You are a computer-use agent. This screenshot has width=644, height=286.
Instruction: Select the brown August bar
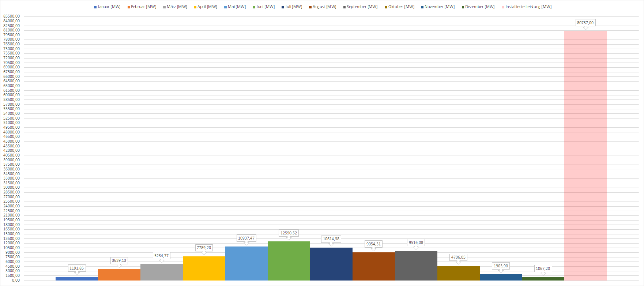373,266
